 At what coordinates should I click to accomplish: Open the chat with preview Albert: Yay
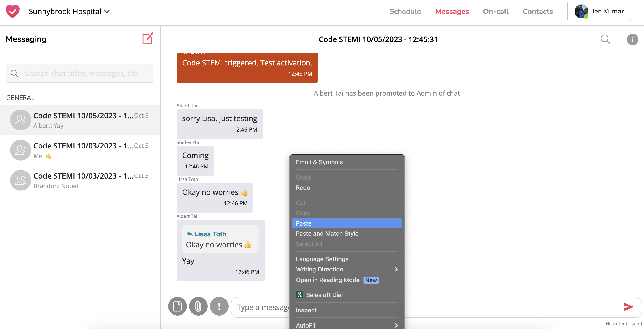click(x=80, y=120)
